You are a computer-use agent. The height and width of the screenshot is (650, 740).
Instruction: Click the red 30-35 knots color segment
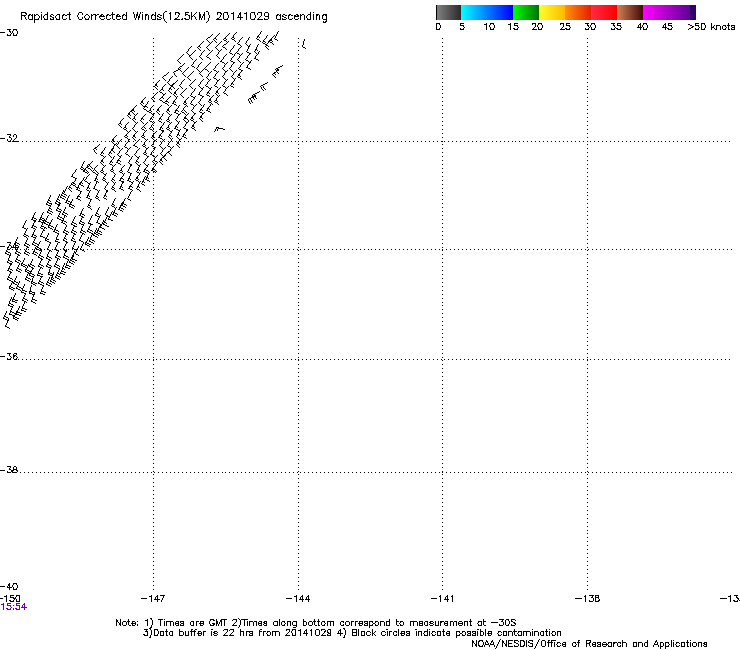tap(604, 12)
